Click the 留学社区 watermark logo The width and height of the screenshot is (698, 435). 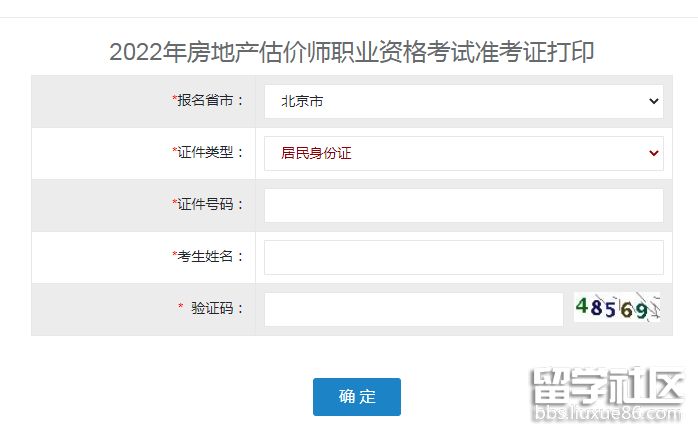click(607, 386)
